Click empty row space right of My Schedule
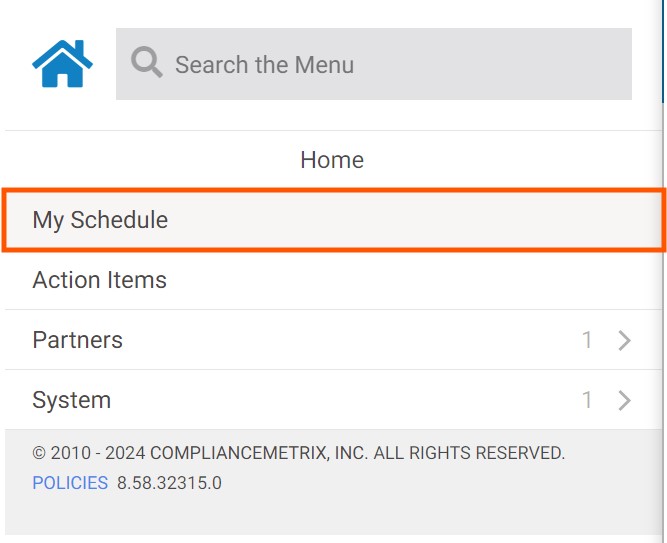This screenshot has width=667, height=543. tap(420, 220)
